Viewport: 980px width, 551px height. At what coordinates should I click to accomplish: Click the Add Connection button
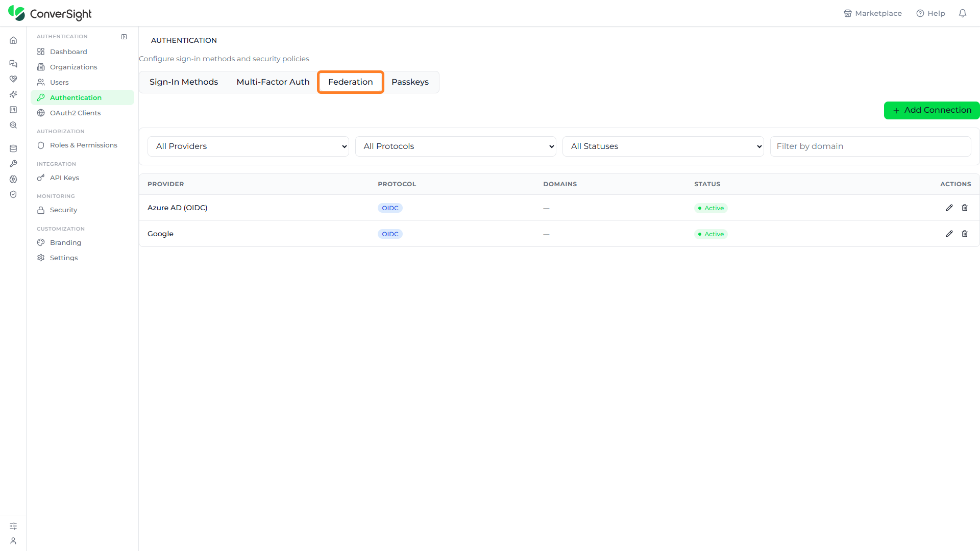point(932,110)
